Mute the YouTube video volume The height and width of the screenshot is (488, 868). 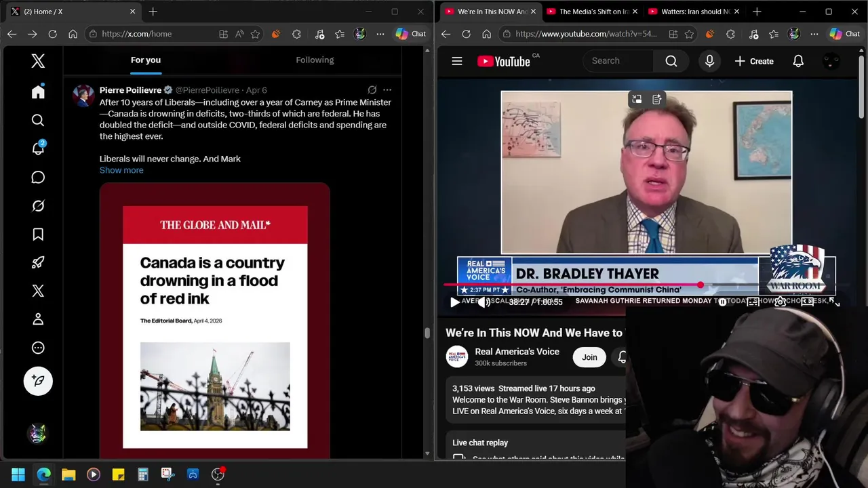(484, 302)
